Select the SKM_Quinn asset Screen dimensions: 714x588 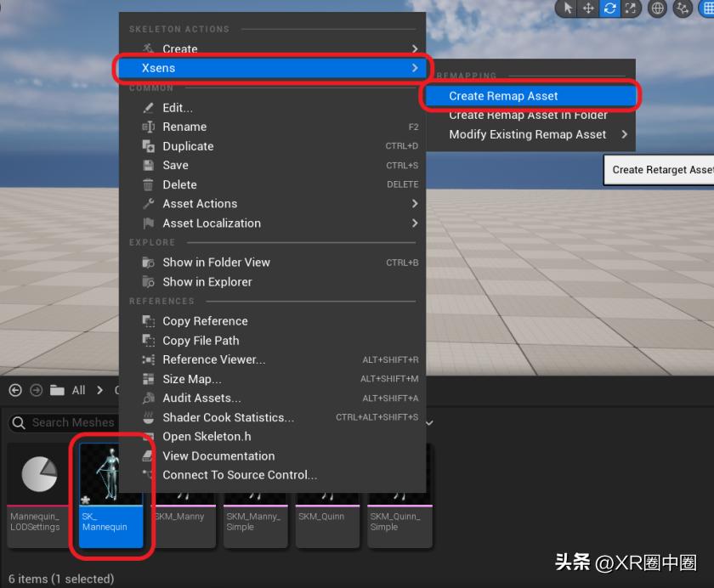pos(327,520)
